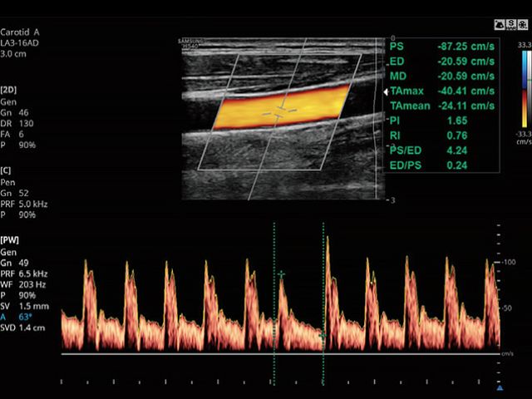Click the color velocity scale bar

point(524,90)
